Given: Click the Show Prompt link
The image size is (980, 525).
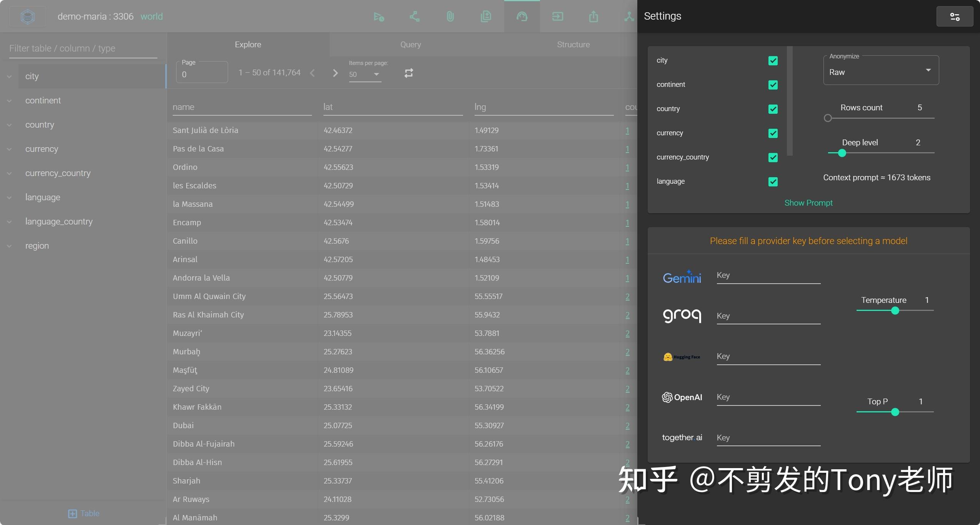Looking at the screenshot, I should coord(808,203).
